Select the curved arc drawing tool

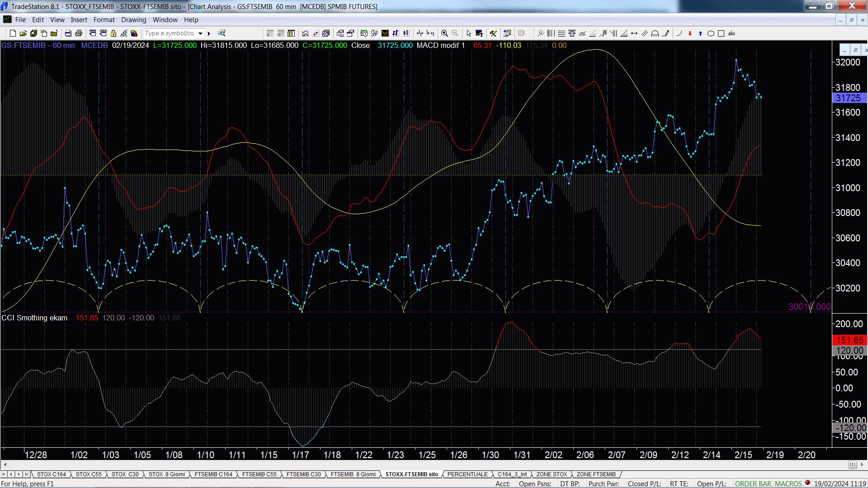click(679, 33)
